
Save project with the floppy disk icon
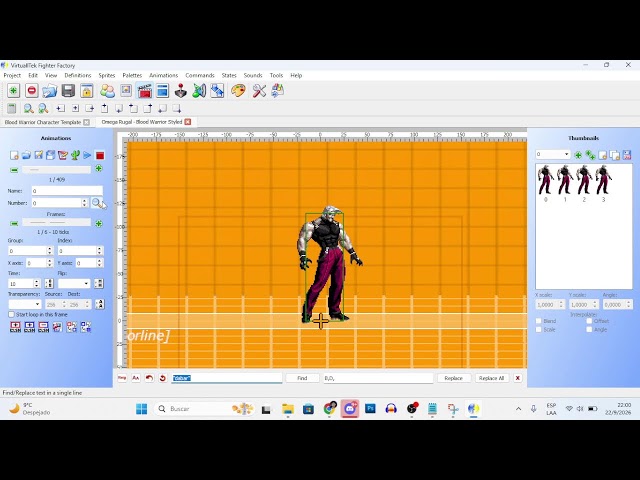68,91
